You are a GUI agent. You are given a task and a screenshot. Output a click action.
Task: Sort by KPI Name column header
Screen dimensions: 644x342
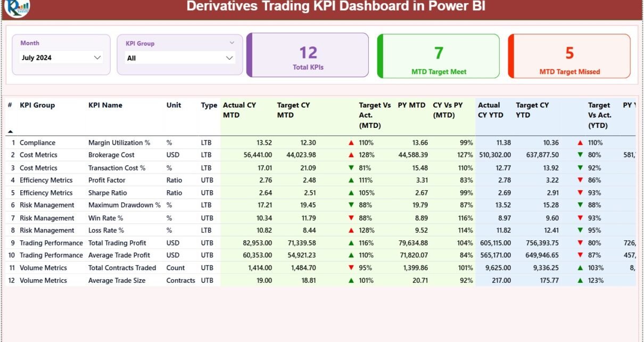[105, 105]
